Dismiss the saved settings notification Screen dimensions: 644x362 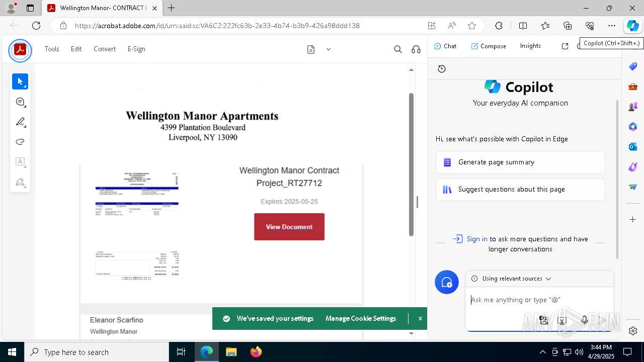pos(420,318)
